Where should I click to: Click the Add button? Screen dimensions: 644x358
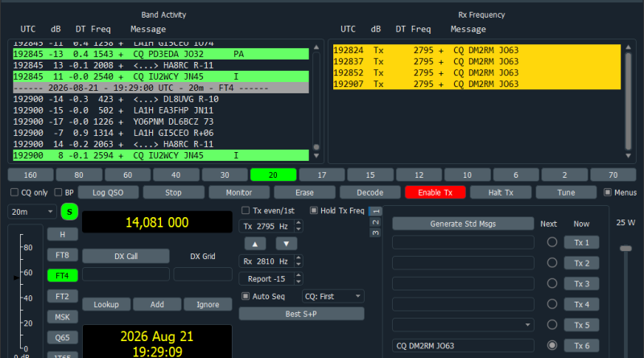(157, 304)
